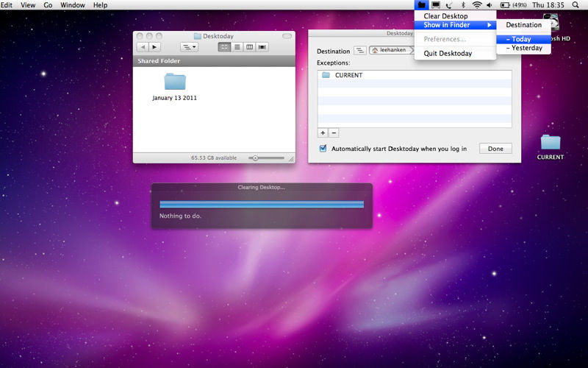The image size is (588, 368).
Task: Click the Wi-Fi status icon
Action: [477, 5]
